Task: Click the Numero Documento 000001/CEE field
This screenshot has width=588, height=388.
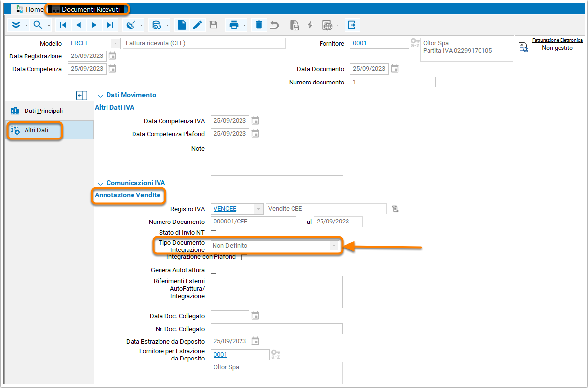Action: tap(253, 222)
